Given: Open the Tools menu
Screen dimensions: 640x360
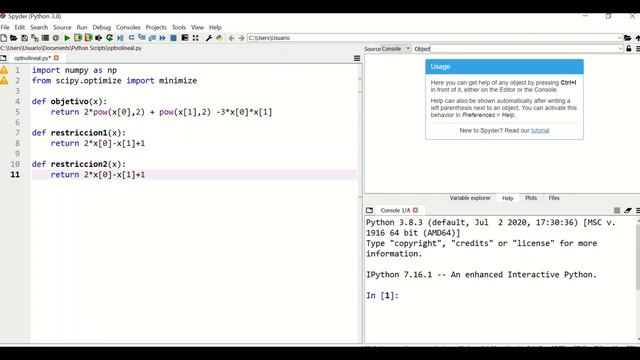Looking at the screenshot, I should (x=179, y=27).
